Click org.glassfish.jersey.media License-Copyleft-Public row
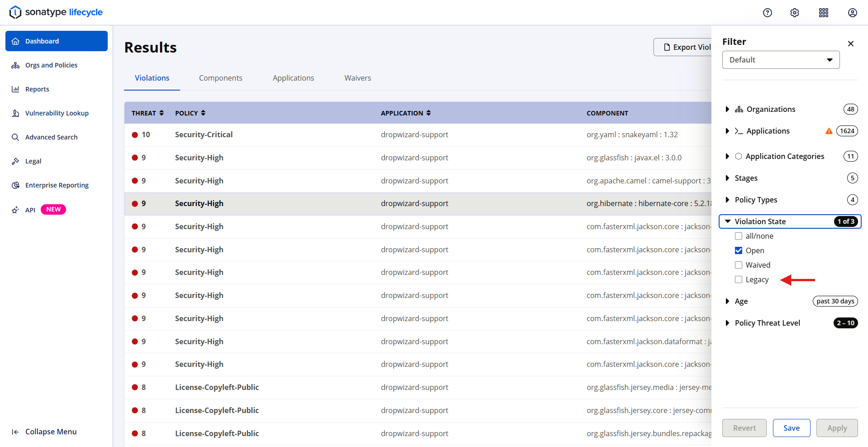The width and height of the screenshot is (868, 447). pyautogui.click(x=418, y=387)
